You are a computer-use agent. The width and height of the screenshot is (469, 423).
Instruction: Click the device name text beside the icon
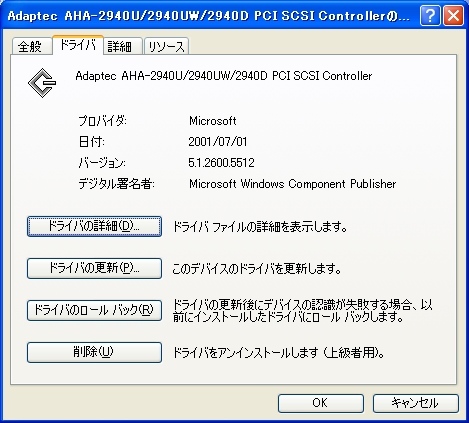coord(224,76)
